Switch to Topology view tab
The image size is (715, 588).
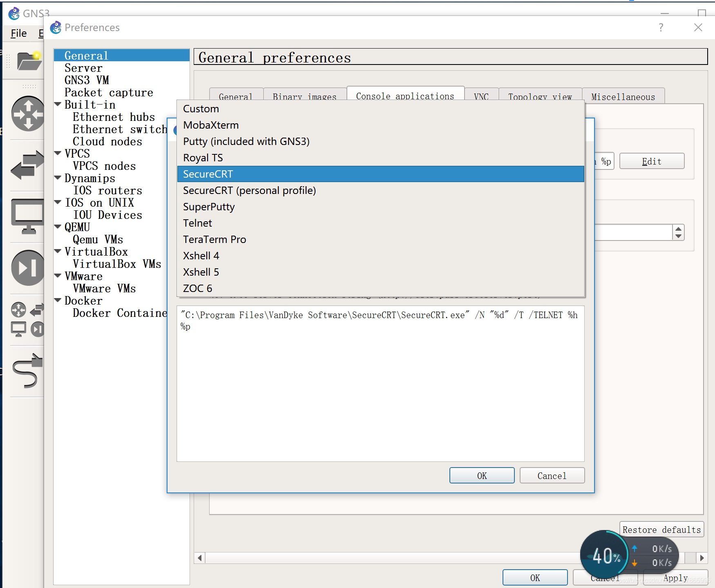click(x=540, y=95)
